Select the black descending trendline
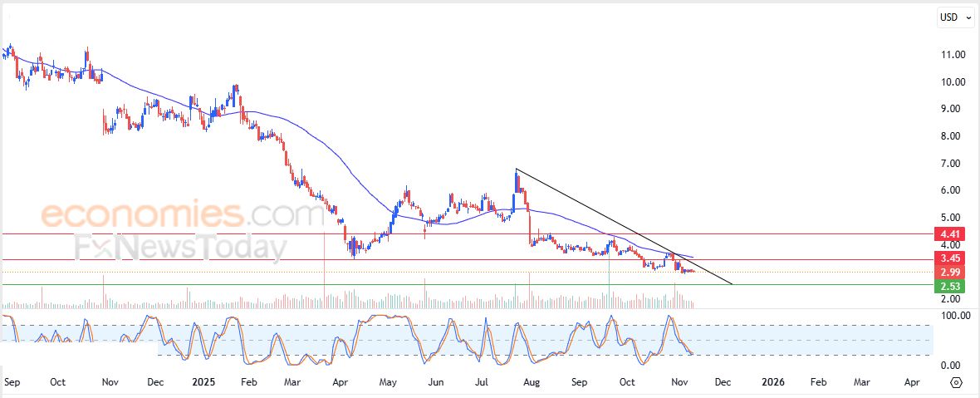980x398 pixels. click(x=623, y=227)
